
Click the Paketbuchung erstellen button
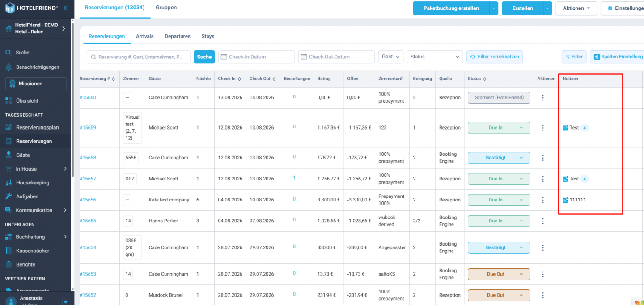pos(451,8)
